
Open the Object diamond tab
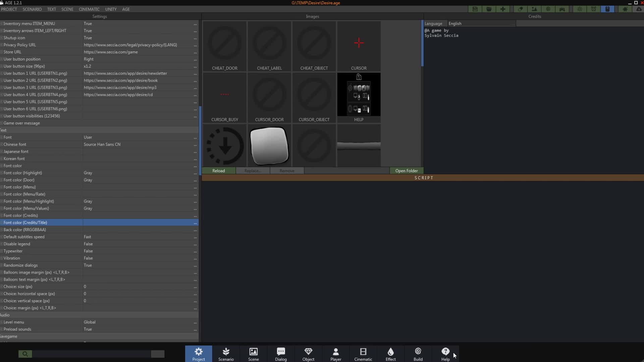[308, 354]
